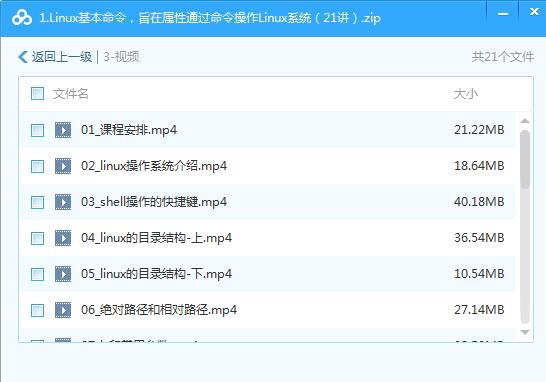Click video icon for 06_绝对路径和相对路径.mp4
This screenshot has width=546, height=382.
pyautogui.click(x=63, y=310)
